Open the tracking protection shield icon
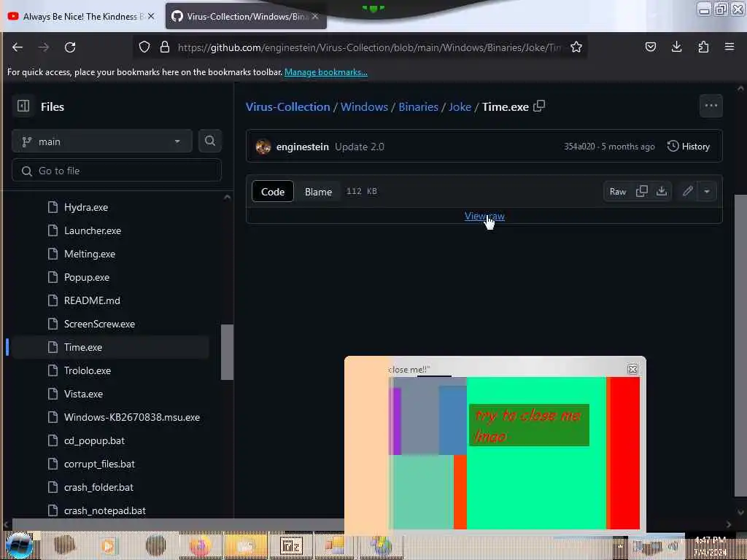747x560 pixels. (x=144, y=47)
